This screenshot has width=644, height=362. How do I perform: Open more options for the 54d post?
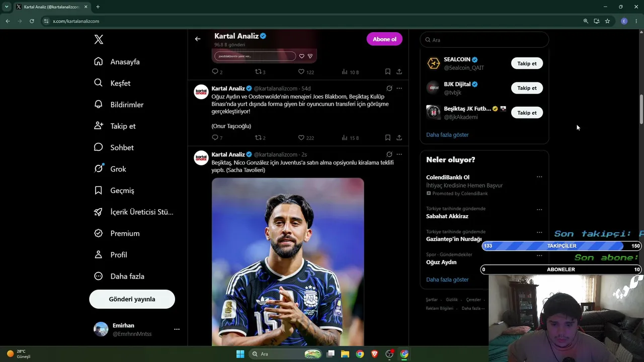(399, 88)
